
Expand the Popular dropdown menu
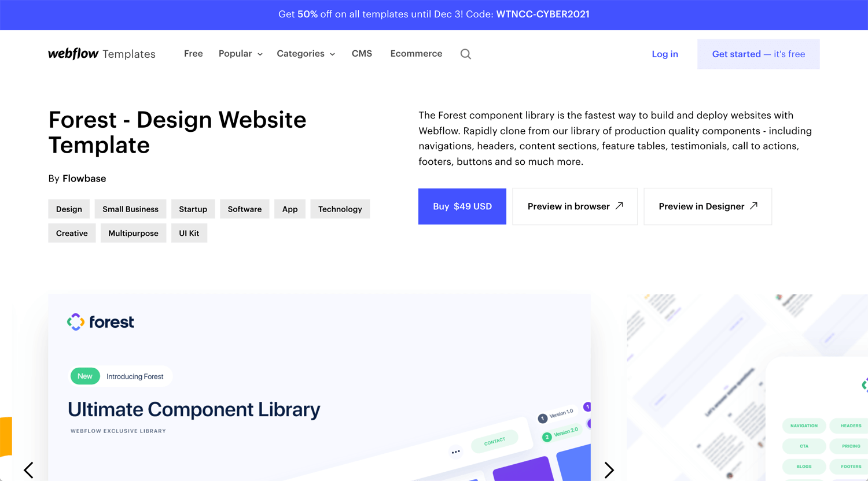click(x=241, y=54)
